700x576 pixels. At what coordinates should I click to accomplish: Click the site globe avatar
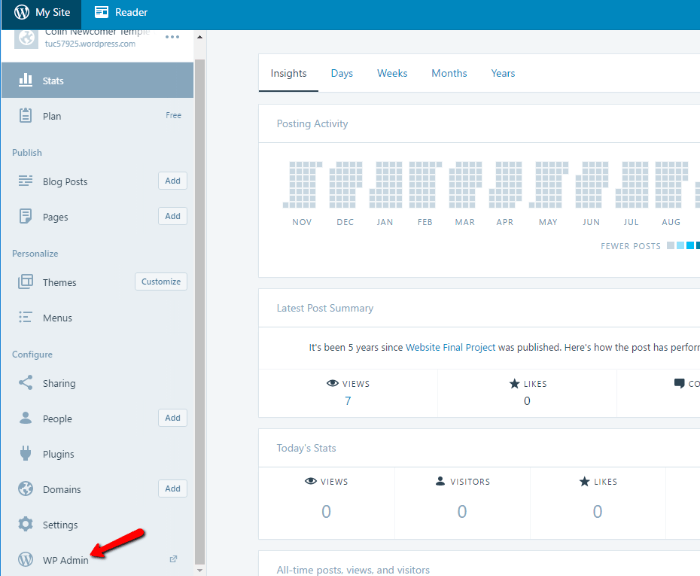coord(26,39)
